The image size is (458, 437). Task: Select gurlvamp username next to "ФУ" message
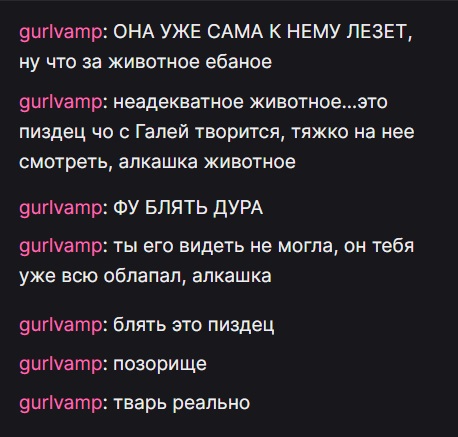(61, 209)
